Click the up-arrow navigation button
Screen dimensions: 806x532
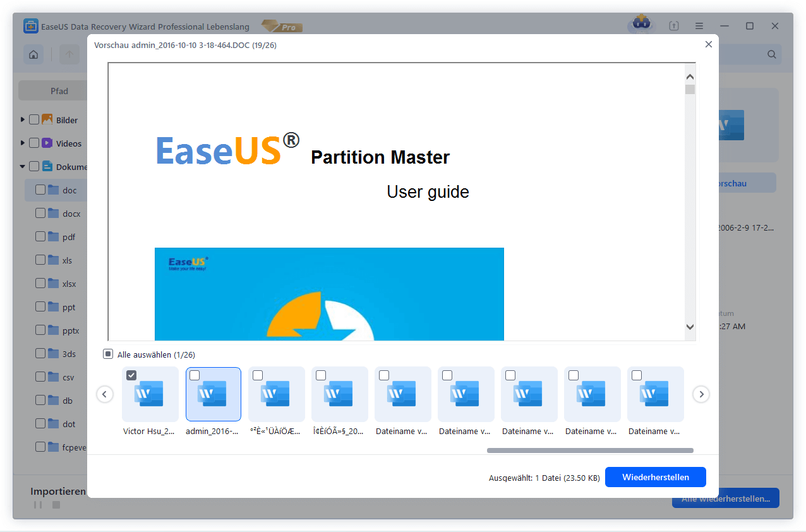(69, 54)
